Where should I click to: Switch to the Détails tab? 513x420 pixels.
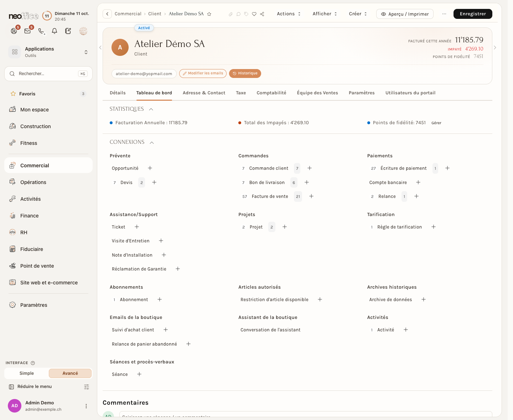pos(118,93)
